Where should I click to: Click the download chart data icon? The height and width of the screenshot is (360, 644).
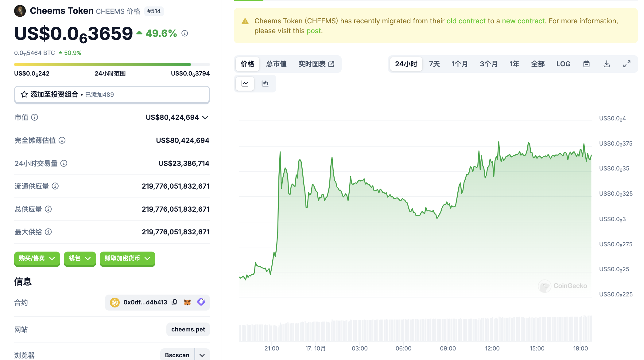[x=607, y=64]
